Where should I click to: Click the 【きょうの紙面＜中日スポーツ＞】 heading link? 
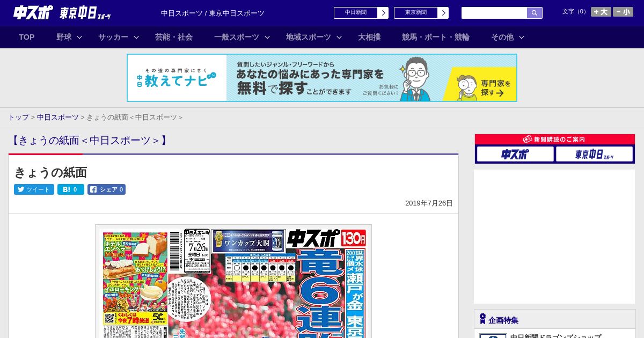(89, 141)
